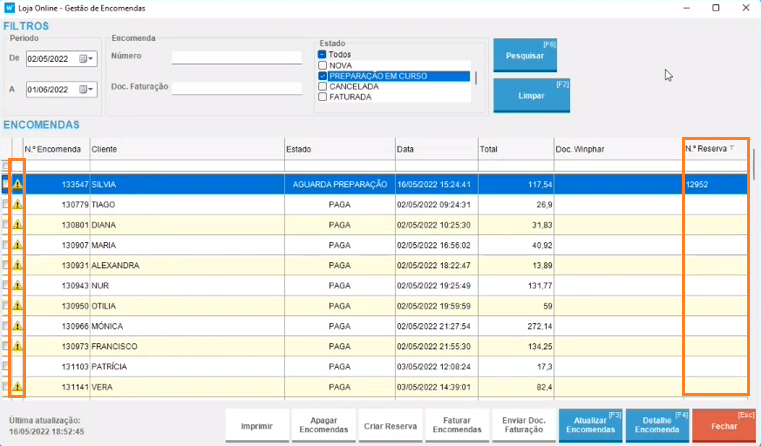Enable the 'CANCELADA' state checkbox
The image size is (761, 446).
point(323,87)
